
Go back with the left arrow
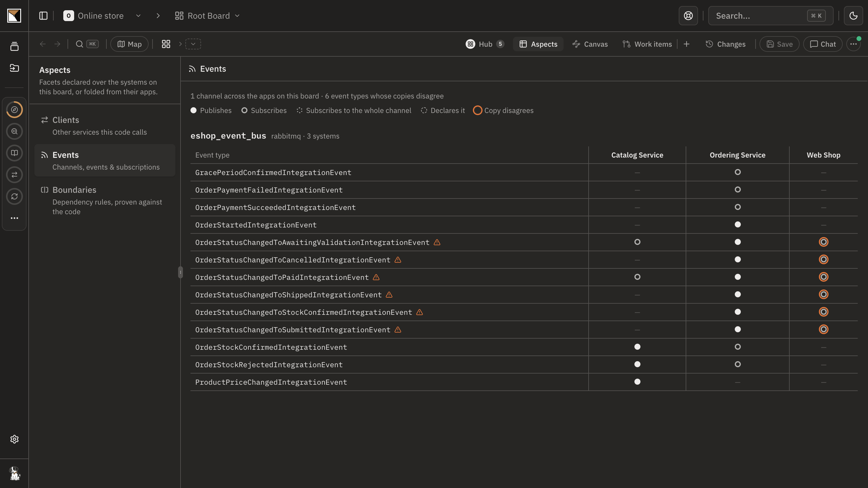coord(43,44)
